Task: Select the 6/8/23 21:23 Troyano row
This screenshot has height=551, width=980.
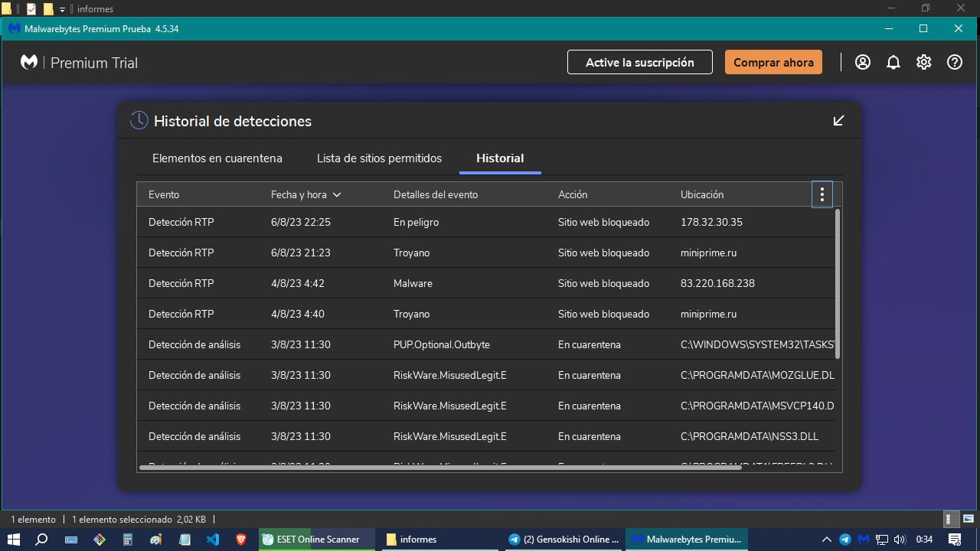Action: (485, 253)
